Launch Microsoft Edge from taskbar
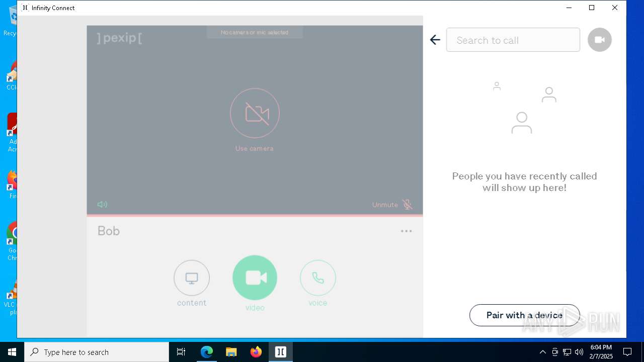 [x=207, y=352]
